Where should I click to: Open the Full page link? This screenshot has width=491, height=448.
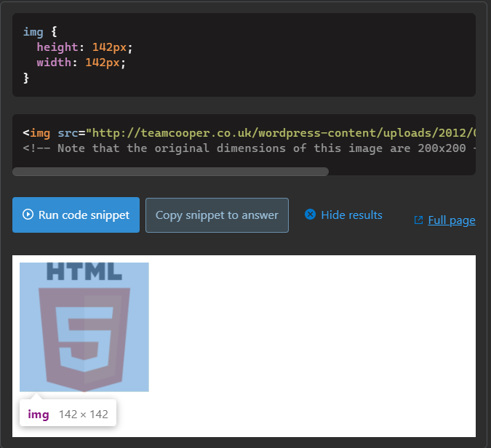452,220
